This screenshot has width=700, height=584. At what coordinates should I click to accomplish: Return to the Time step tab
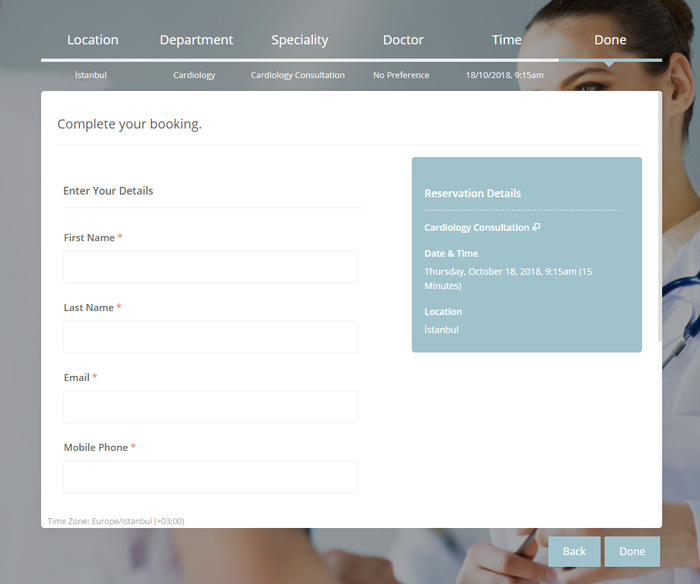507,40
